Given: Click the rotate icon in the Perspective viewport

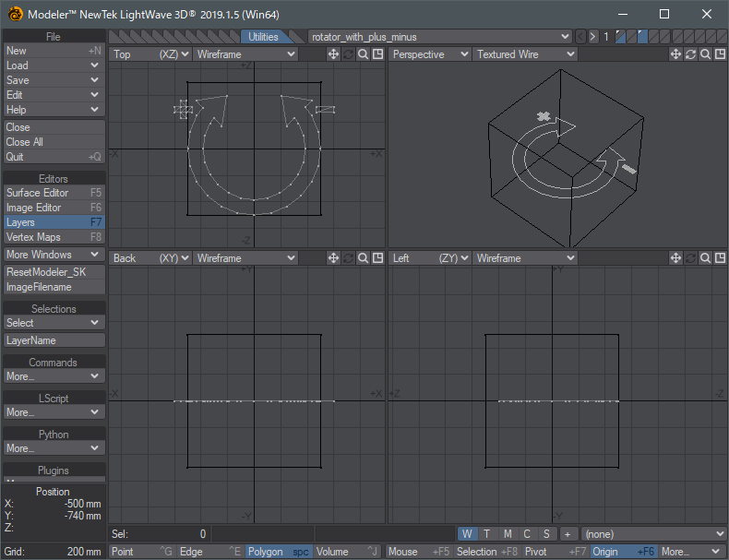Looking at the screenshot, I should 690,54.
